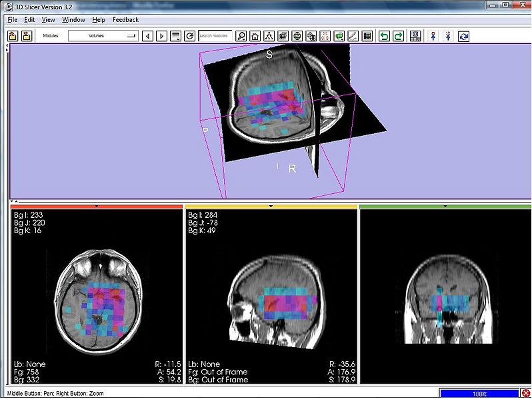Image resolution: width=532 pixels, height=399 pixels.
Task: Open the Volumes module dropdown
Action: pyautogui.click(x=103, y=36)
